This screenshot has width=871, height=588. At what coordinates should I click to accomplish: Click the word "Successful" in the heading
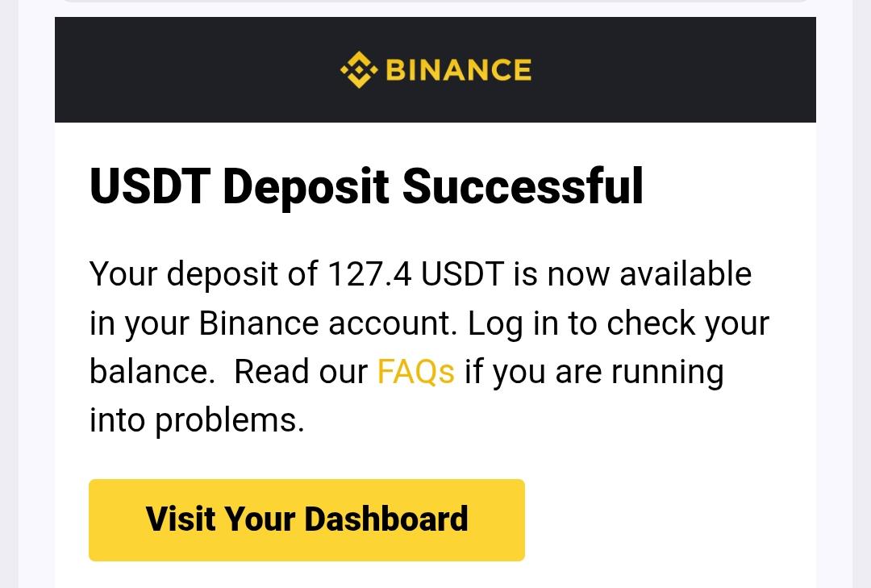coord(523,186)
